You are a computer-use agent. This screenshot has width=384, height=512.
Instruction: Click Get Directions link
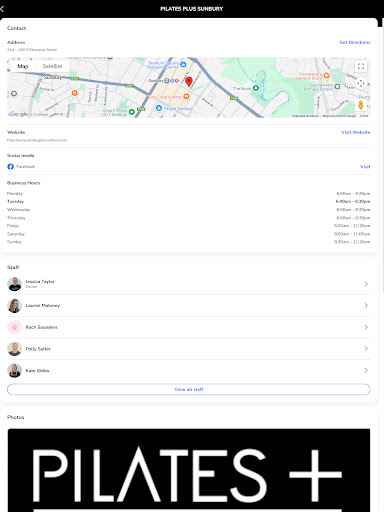tap(355, 42)
